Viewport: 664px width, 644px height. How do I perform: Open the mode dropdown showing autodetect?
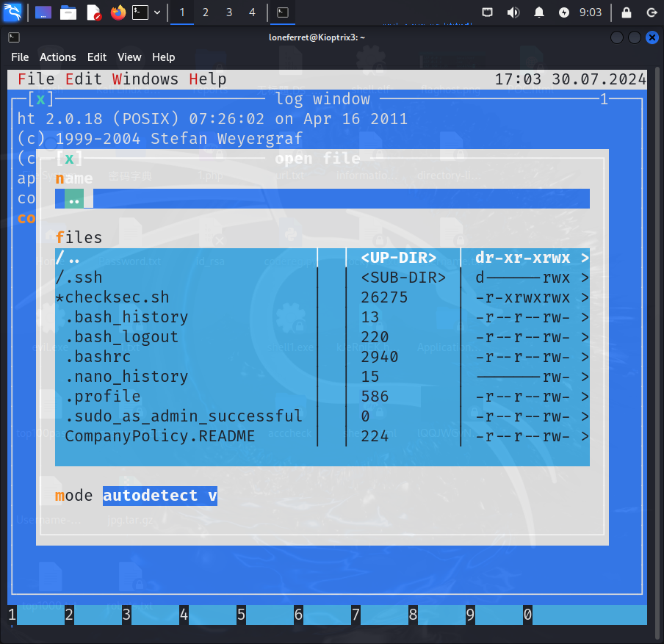point(159,496)
